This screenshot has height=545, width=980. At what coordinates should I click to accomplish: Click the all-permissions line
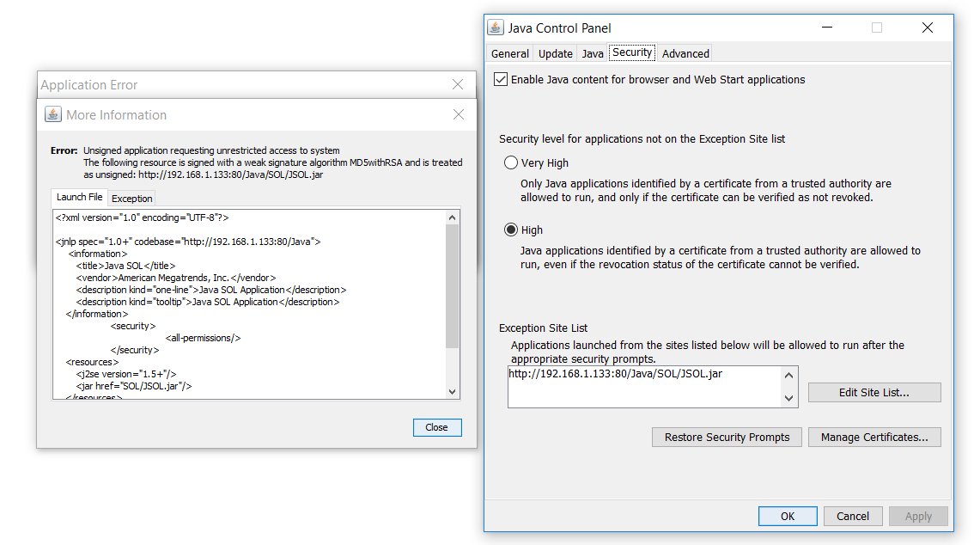pyautogui.click(x=203, y=338)
